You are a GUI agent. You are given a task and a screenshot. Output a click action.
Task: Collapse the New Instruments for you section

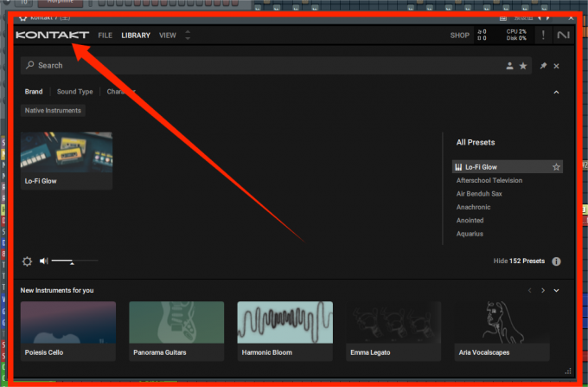[556, 290]
